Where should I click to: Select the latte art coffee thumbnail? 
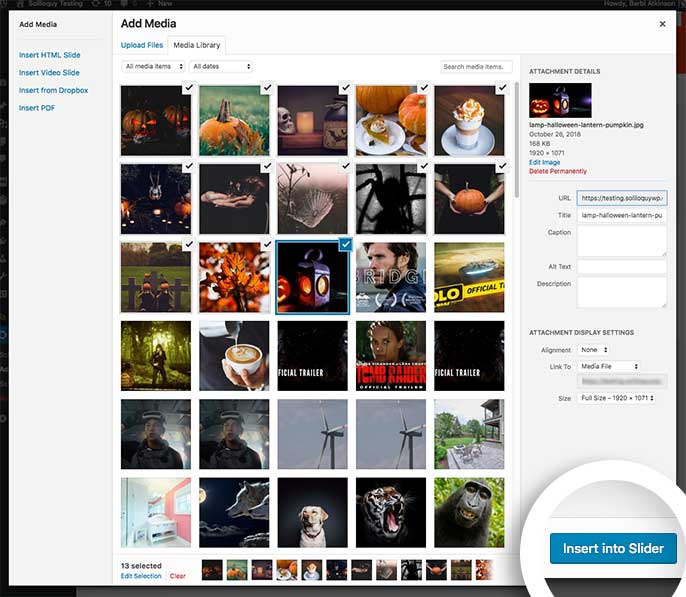click(x=234, y=356)
